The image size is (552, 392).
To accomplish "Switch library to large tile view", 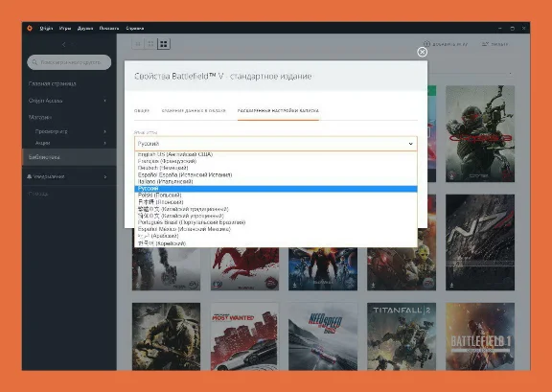I will tap(163, 44).
